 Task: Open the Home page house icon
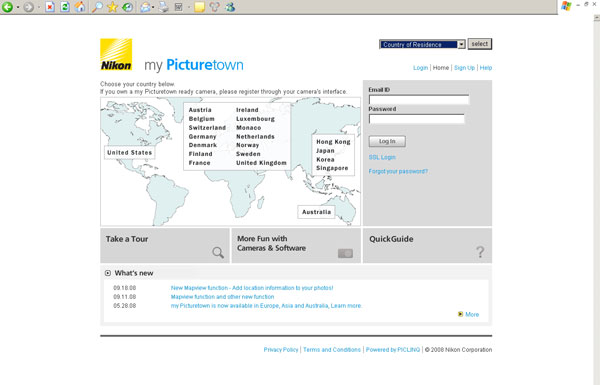pos(80,7)
